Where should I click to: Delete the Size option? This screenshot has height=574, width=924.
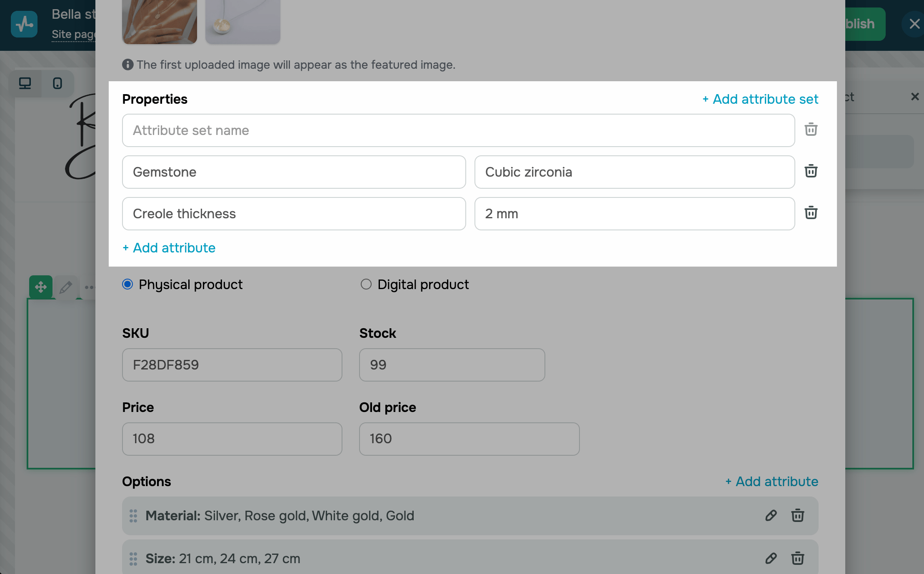tap(797, 559)
